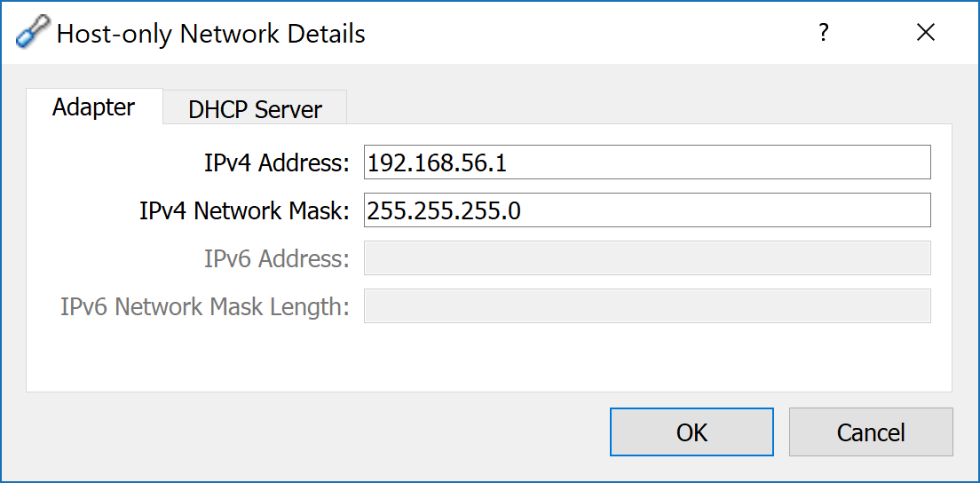
Task: Click the "IPv4 Network Mask:" label
Action: (244, 211)
